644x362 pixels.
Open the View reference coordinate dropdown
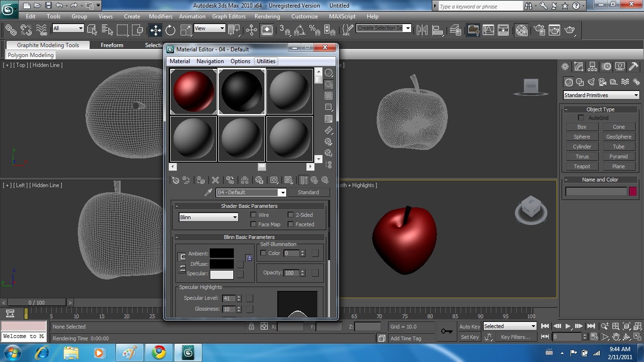(209, 28)
